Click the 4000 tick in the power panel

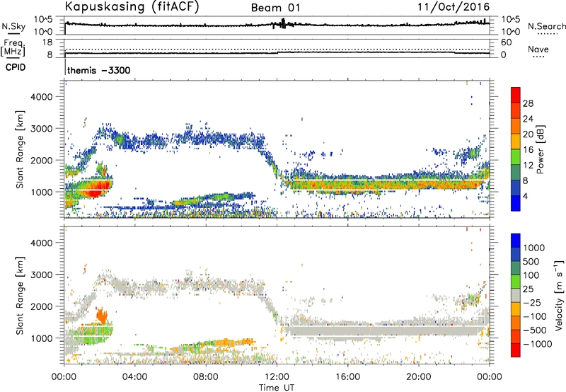coord(41,97)
